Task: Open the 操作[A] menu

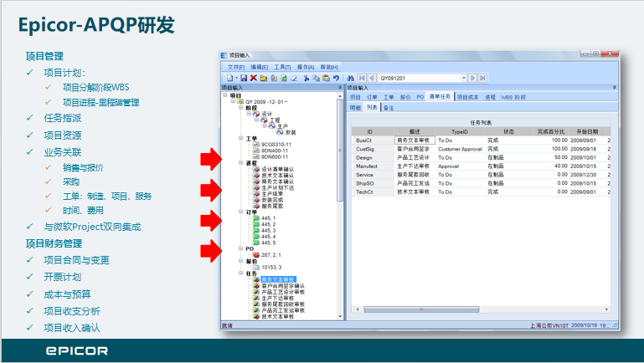Action: click(306, 67)
